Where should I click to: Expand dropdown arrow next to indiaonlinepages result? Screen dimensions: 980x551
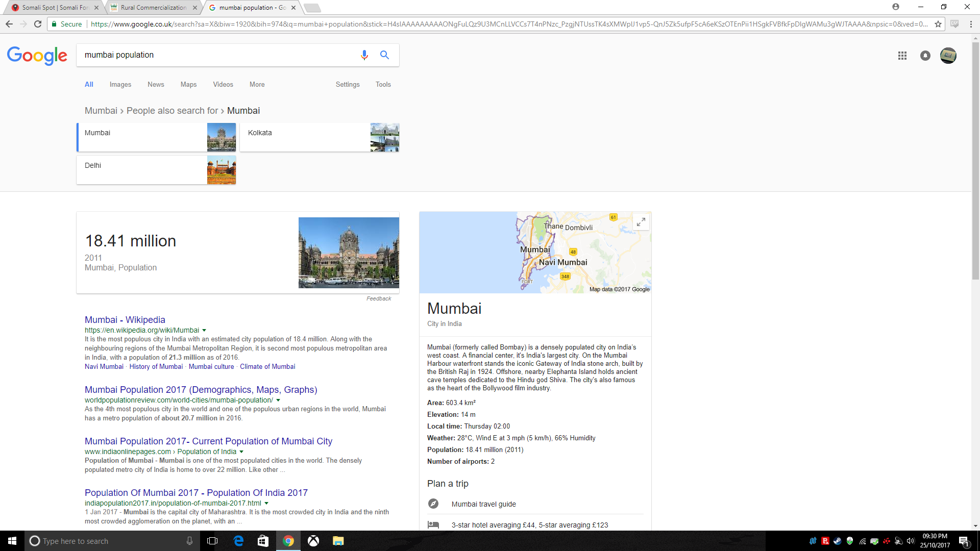[x=241, y=452]
